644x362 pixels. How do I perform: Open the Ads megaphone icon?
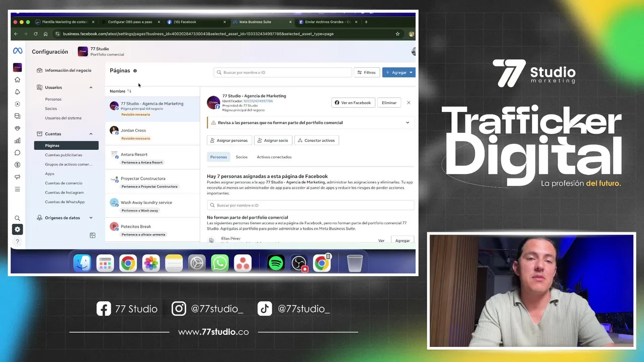point(18,177)
